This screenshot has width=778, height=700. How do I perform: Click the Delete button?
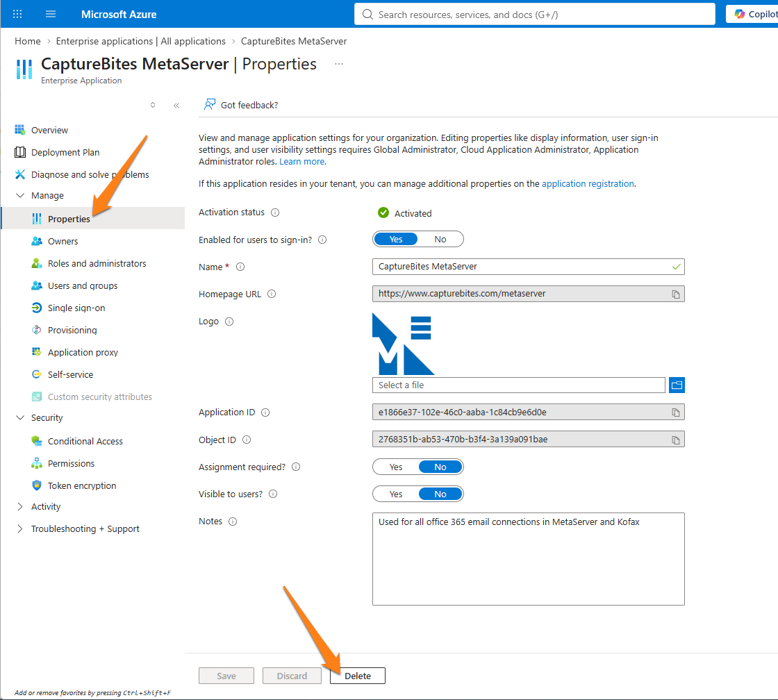(x=357, y=676)
